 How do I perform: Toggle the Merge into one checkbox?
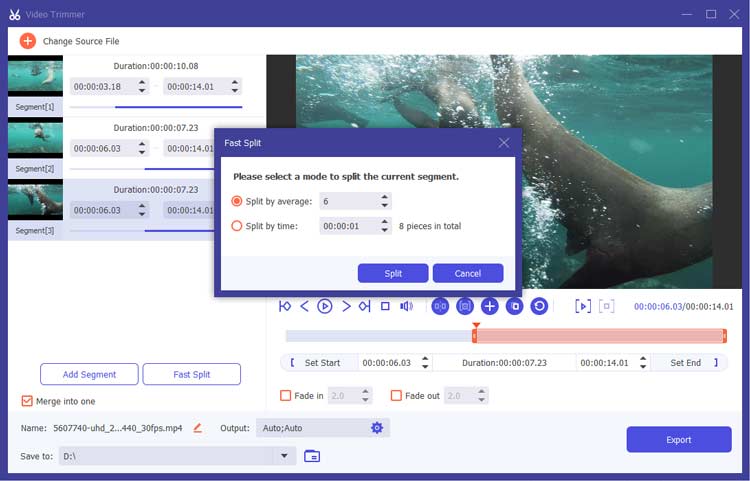coord(27,401)
